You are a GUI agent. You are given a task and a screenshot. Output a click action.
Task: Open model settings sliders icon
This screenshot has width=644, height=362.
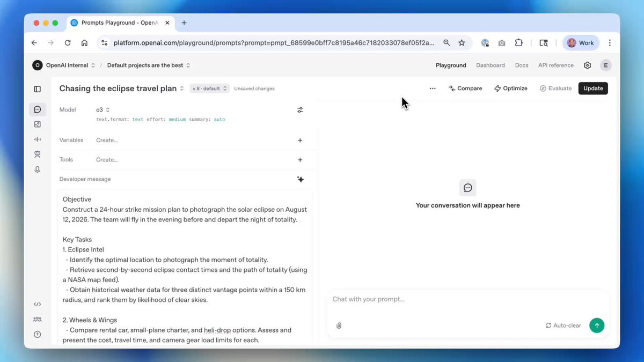pyautogui.click(x=300, y=110)
